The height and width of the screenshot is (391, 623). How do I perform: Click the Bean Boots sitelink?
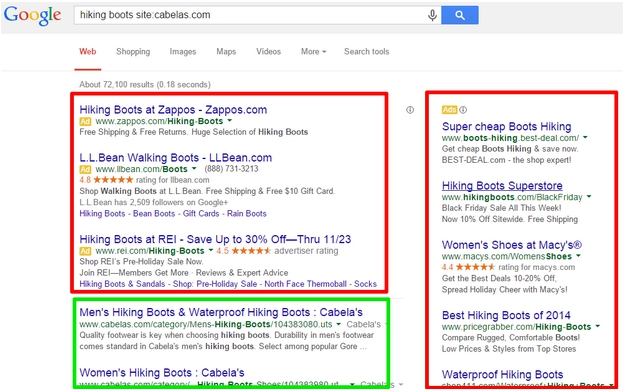pyautogui.click(x=154, y=213)
